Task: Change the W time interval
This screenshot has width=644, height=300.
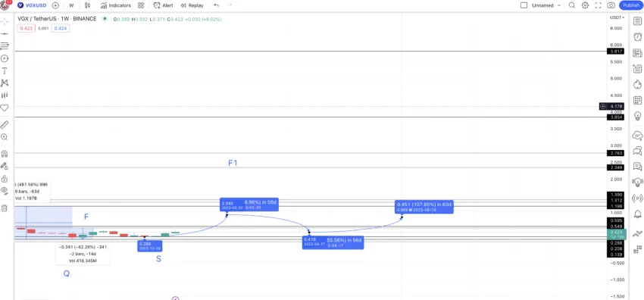Action: (x=71, y=5)
